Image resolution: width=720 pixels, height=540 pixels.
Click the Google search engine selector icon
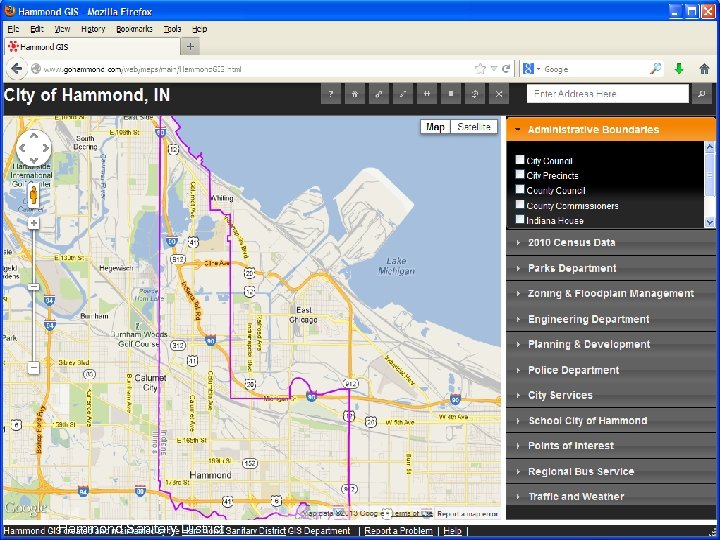[x=531, y=69]
